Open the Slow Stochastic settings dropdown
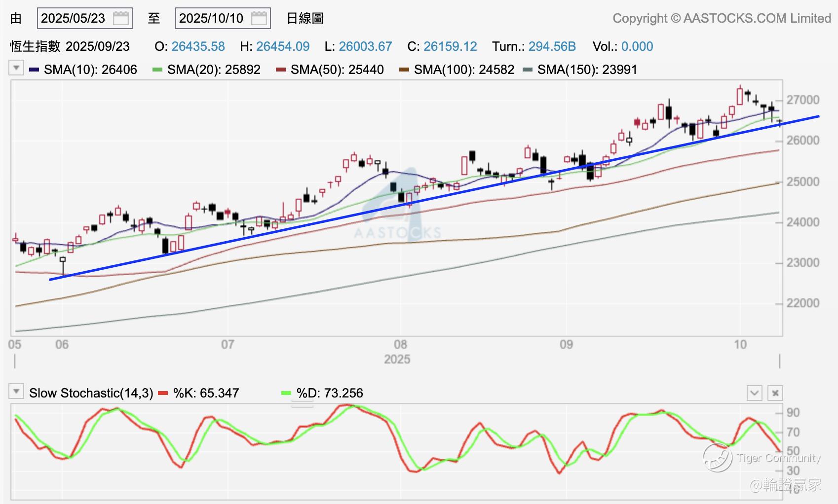 click(16, 392)
